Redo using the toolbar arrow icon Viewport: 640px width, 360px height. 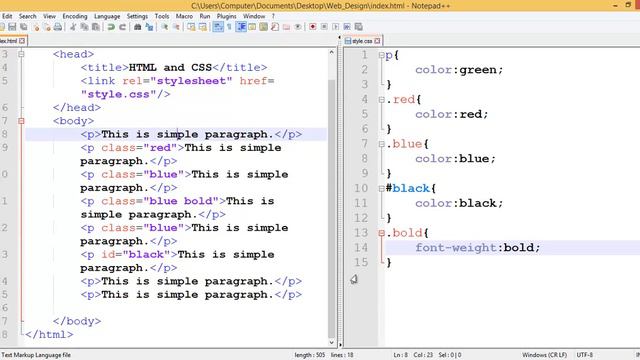click(x=122, y=27)
